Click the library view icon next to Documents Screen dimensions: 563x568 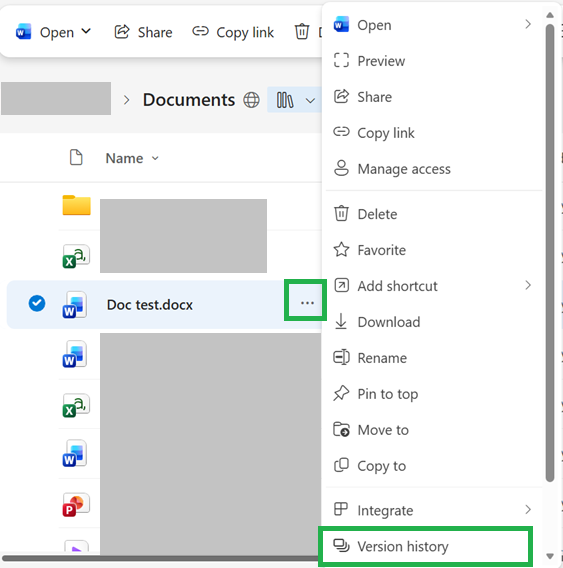coord(285,100)
